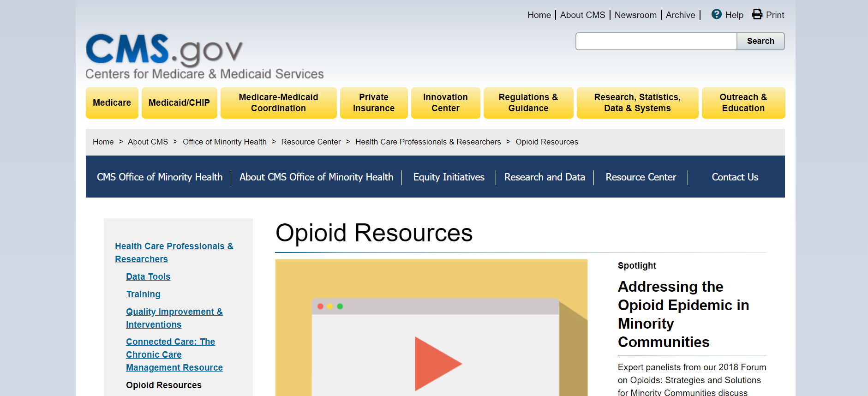This screenshot has height=396, width=868.
Task: Open Connected Care Chronic Care Management link
Action: (x=174, y=354)
